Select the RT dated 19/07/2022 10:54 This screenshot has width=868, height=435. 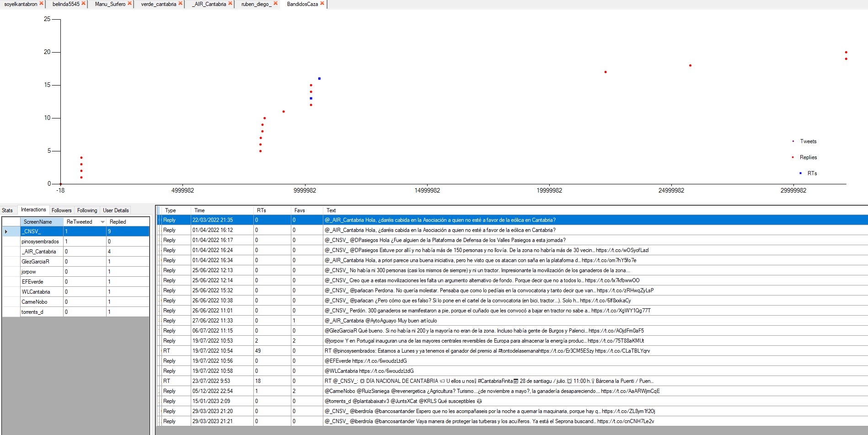point(512,351)
